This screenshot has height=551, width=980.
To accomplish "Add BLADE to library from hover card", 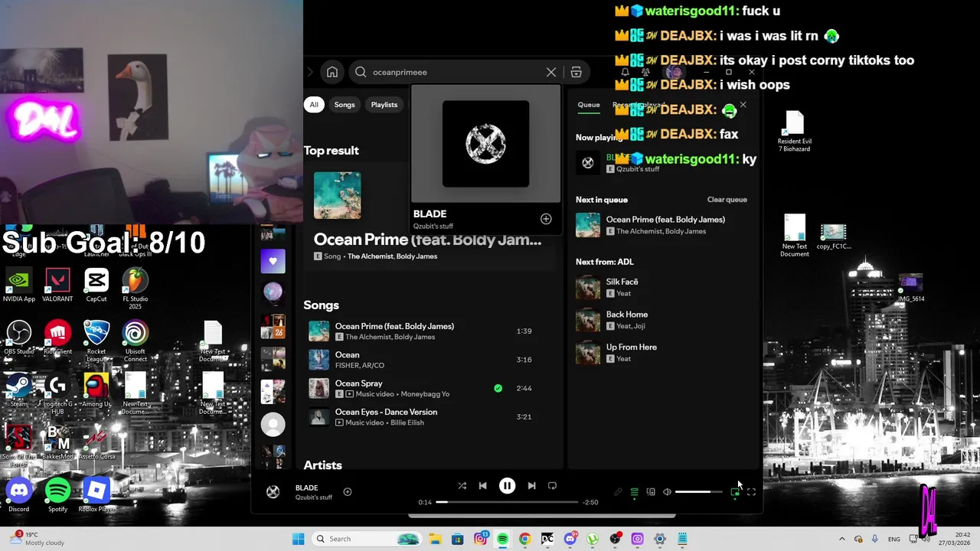I will coord(546,219).
